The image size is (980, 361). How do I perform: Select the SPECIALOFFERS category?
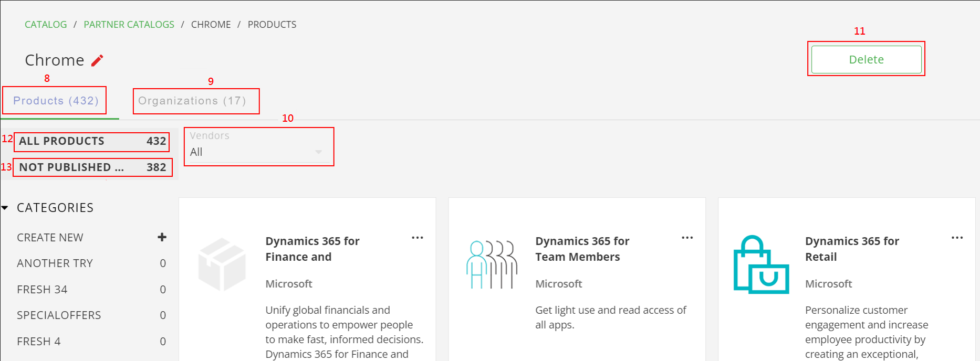[x=92, y=315]
